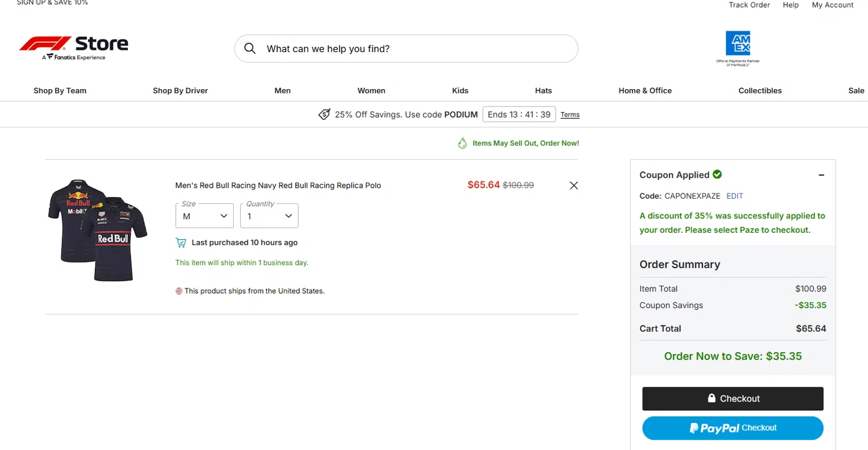Open the Hats menu
Screen dimensions: 868x450
[543, 90]
